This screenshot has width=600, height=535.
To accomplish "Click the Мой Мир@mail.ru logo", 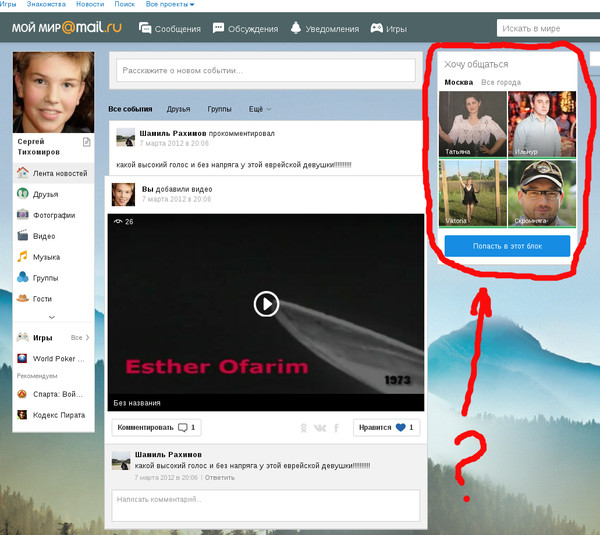I will [67, 28].
